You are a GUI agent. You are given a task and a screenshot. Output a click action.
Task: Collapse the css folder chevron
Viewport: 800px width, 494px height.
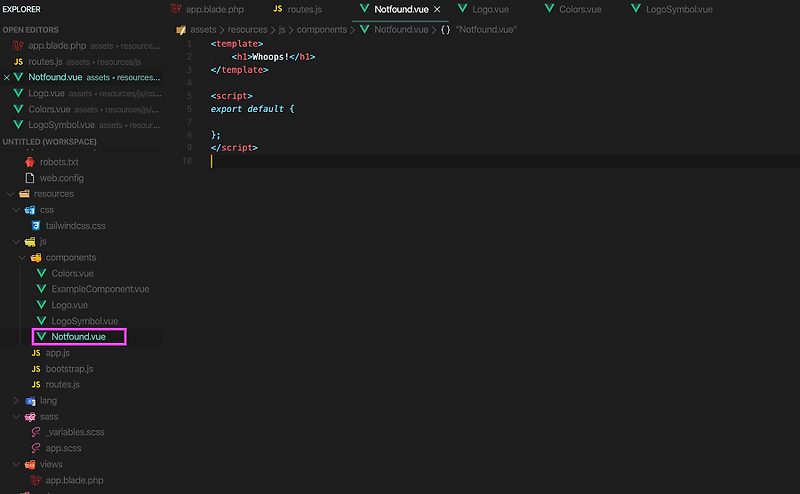tap(16, 210)
